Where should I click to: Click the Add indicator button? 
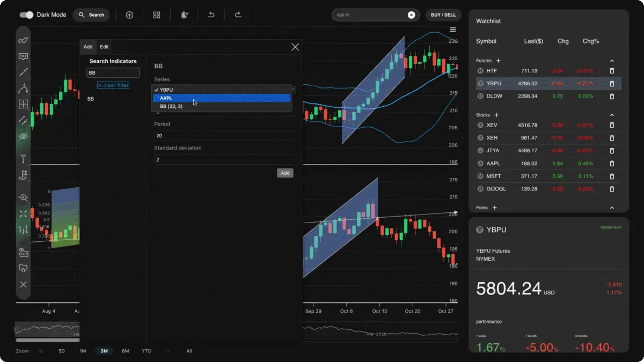(x=285, y=173)
